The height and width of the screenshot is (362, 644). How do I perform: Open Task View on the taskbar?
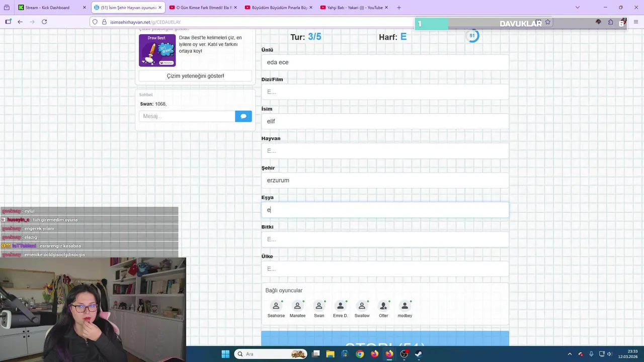315,354
